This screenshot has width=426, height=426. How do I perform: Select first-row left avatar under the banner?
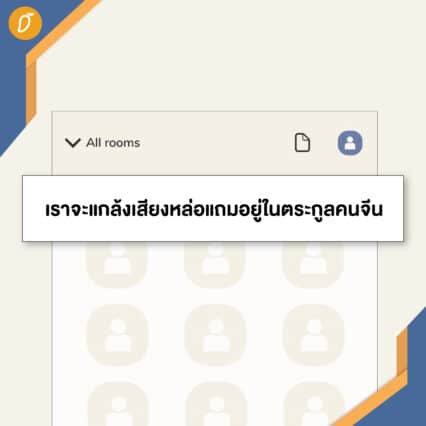point(117,263)
